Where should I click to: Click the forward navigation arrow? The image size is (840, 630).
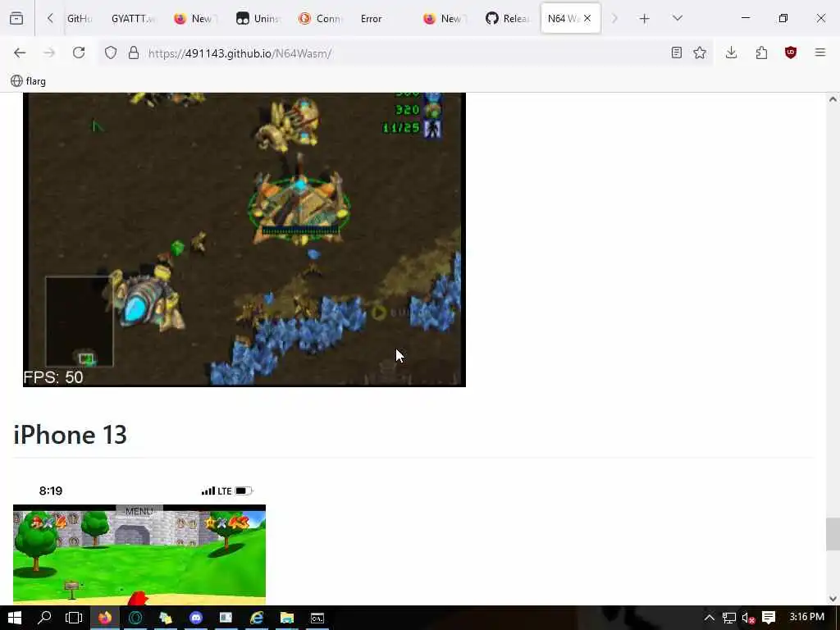click(x=49, y=53)
